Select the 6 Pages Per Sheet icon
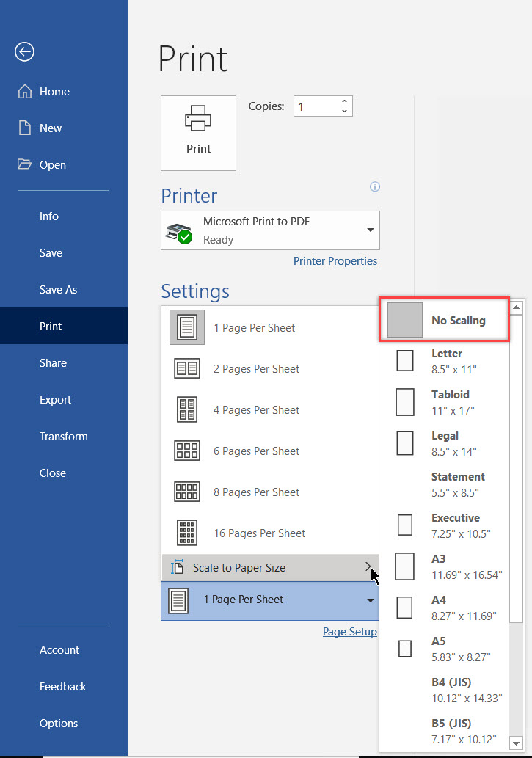 click(x=187, y=451)
